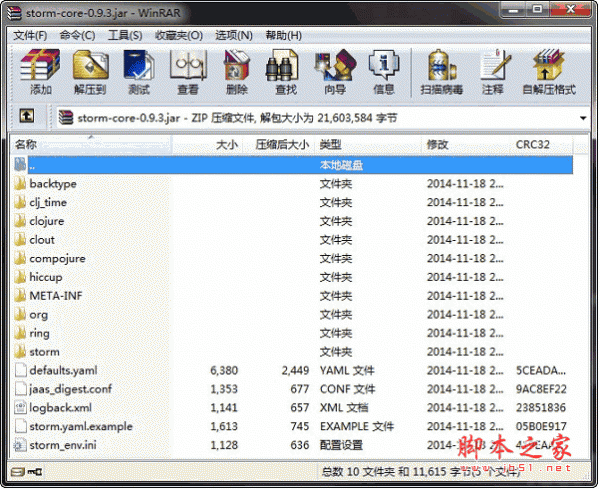Expand the address bar dropdown arrow

tap(583, 118)
